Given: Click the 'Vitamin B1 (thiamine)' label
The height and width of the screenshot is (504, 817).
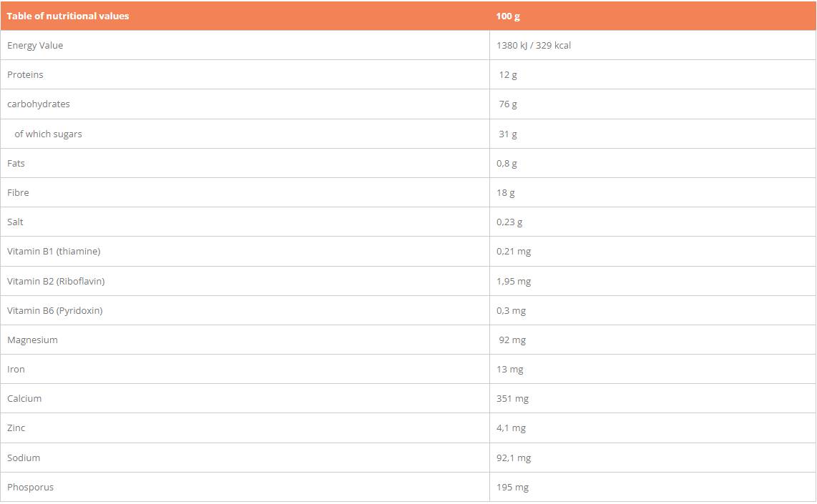Looking at the screenshot, I should (x=54, y=252).
